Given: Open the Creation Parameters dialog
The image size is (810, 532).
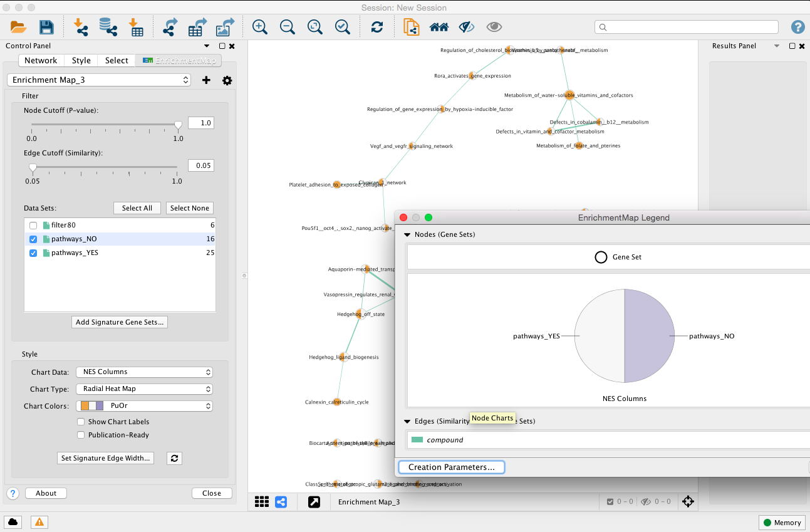Looking at the screenshot, I should click(x=451, y=467).
